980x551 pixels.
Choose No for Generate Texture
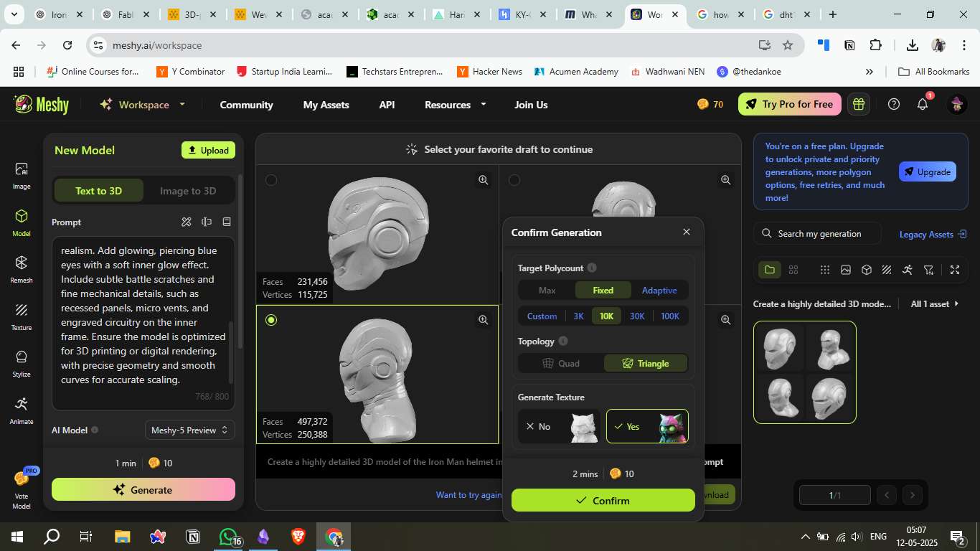coord(560,426)
